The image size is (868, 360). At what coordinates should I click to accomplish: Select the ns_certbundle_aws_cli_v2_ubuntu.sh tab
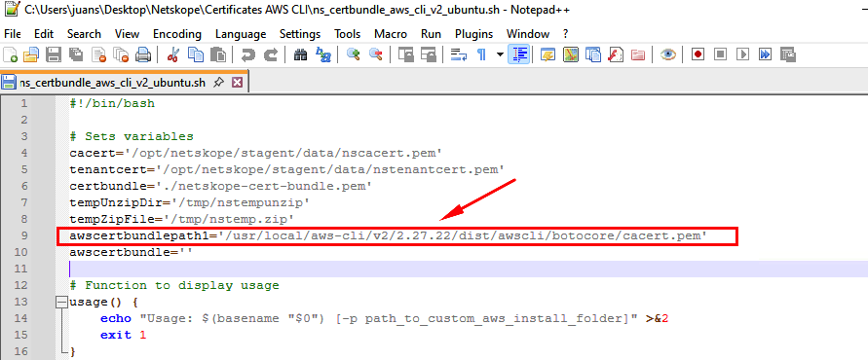tap(112, 83)
